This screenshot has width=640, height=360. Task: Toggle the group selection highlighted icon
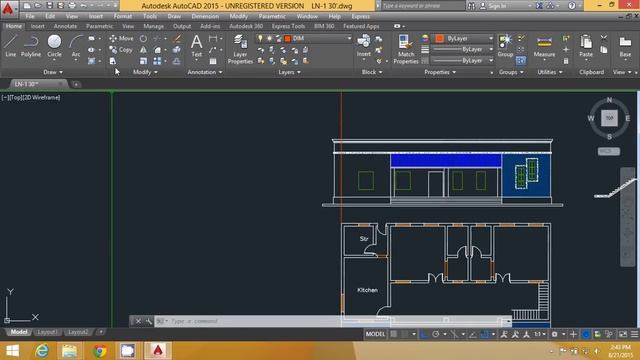(520, 61)
